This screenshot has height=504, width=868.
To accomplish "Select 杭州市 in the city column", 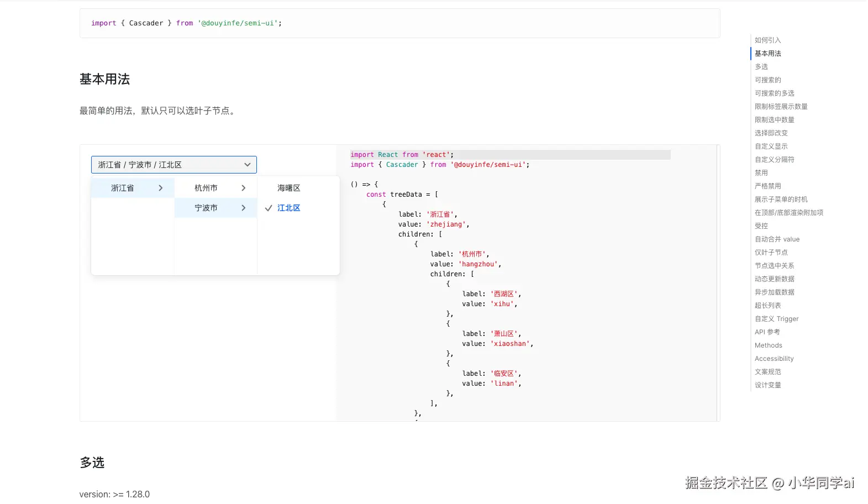I will point(206,188).
